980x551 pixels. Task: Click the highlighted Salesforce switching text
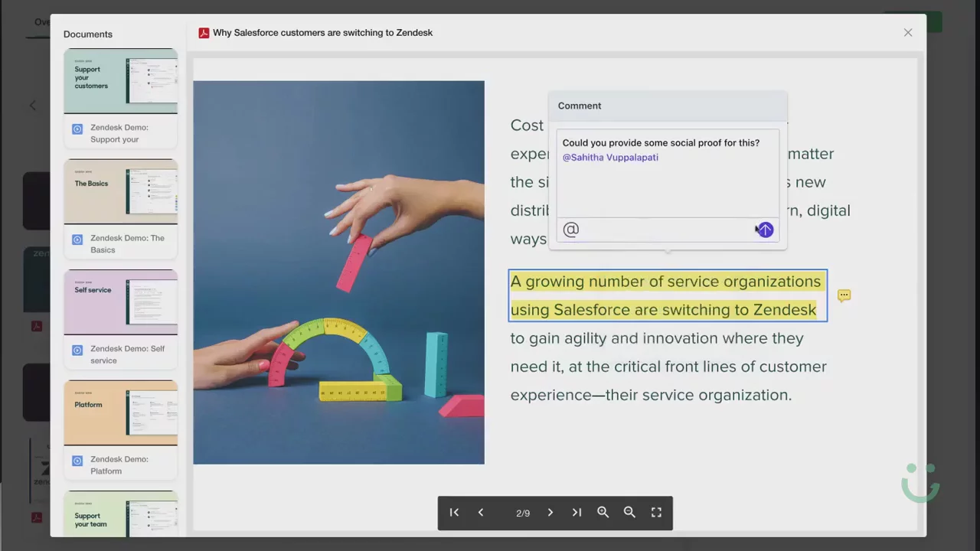[x=665, y=295]
